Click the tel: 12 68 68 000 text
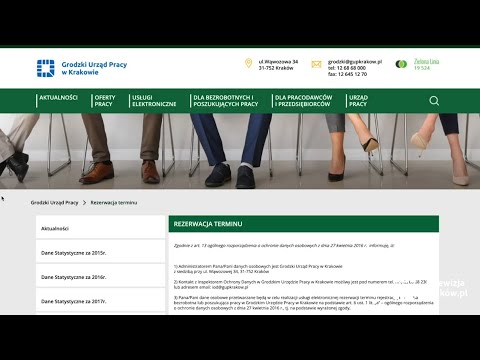480x360 pixels. click(x=347, y=68)
